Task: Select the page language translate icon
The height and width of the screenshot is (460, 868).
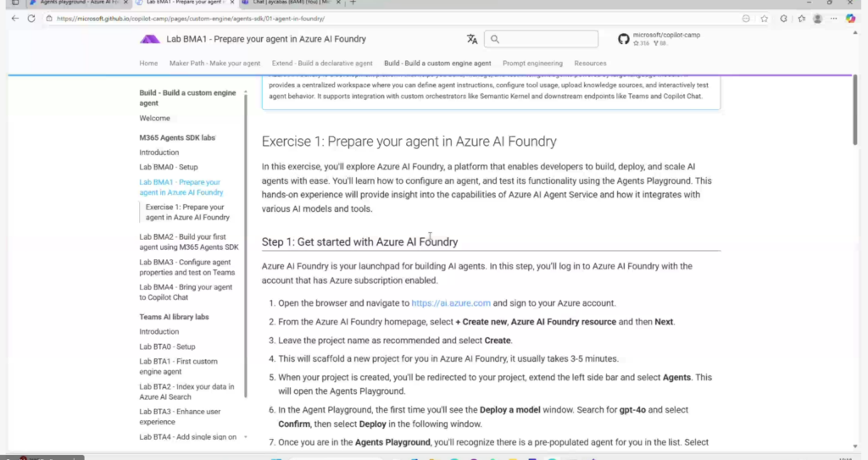Action: point(471,39)
